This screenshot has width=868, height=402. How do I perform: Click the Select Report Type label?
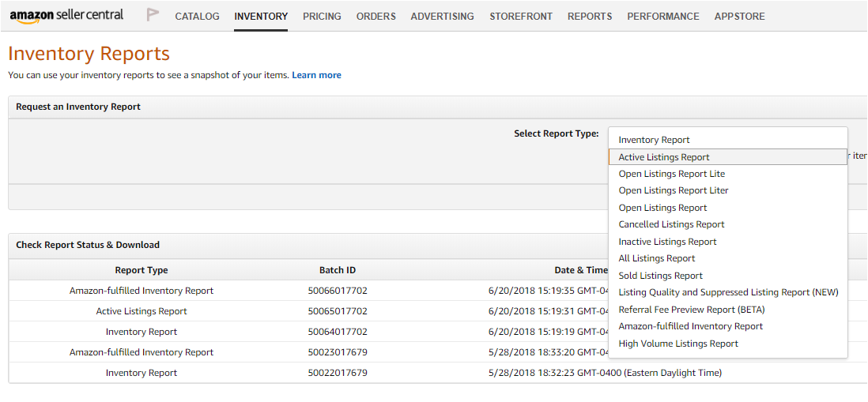click(x=557, y=133)
